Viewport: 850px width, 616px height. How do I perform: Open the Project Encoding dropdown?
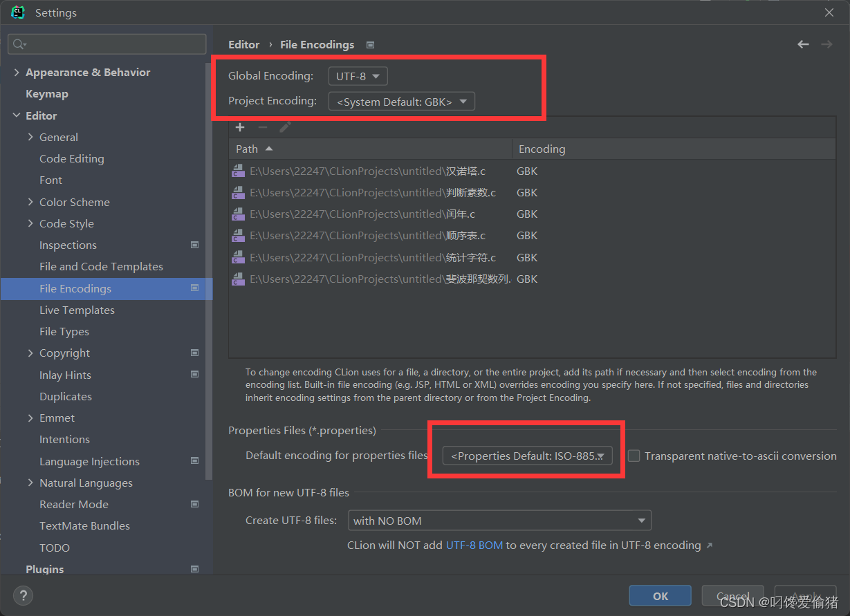402,102
